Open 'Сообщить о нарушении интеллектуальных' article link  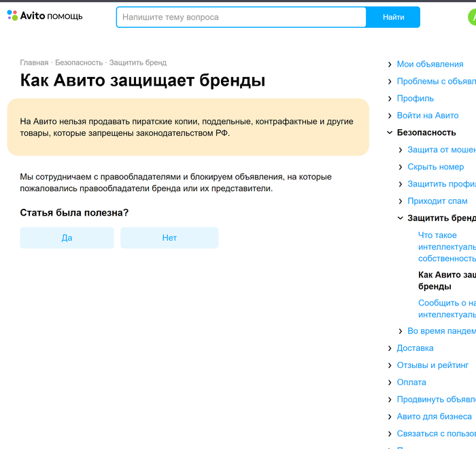[447, 309]
